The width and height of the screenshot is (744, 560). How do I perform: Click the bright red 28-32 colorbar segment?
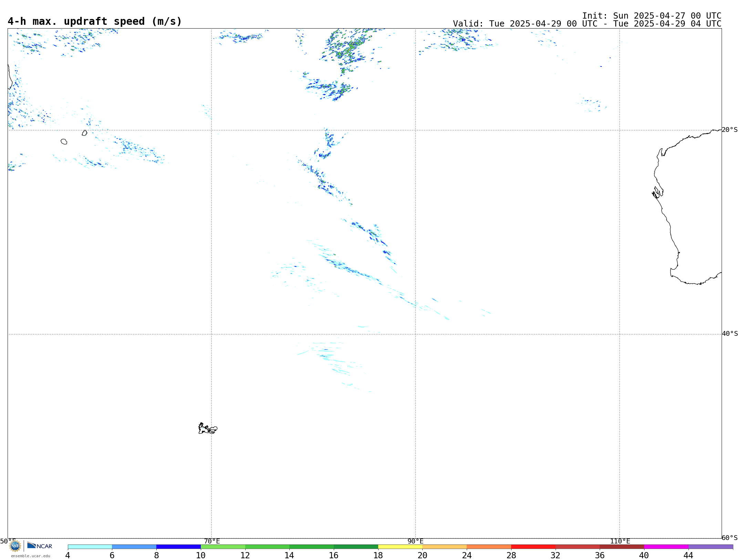coord(533,547)
